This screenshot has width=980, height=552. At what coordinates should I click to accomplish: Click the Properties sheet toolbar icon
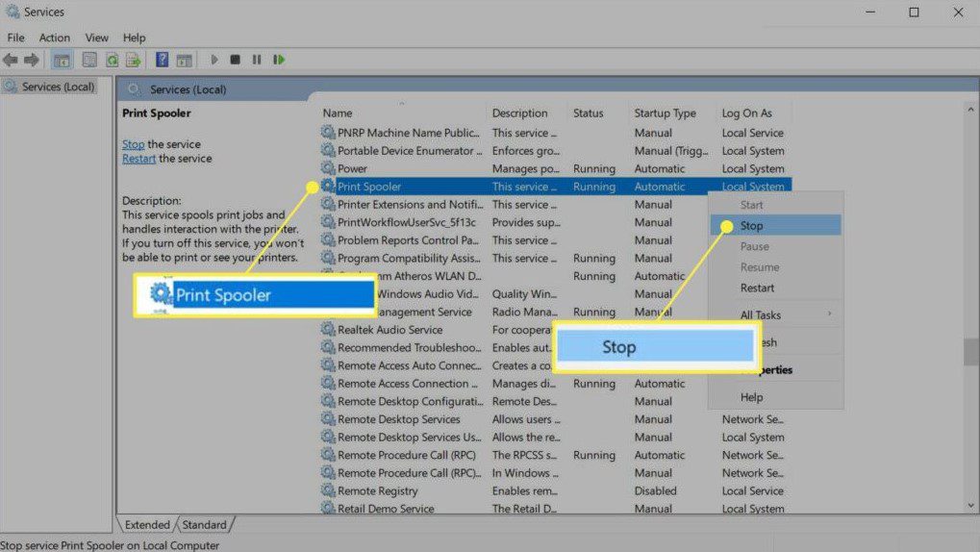(89, 60)
